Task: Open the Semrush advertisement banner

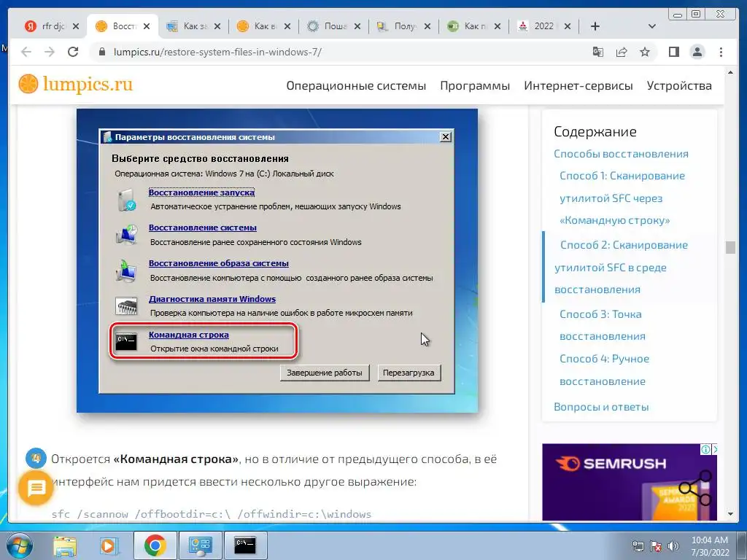Action: pos(629,482)
